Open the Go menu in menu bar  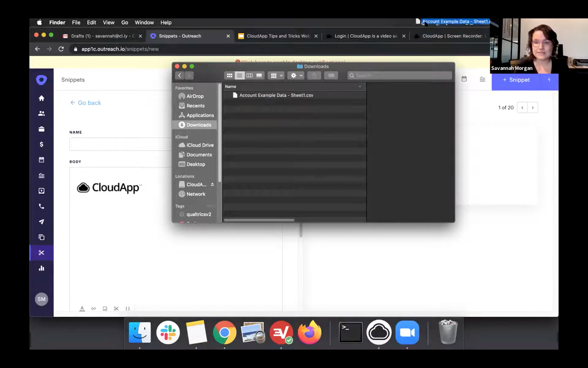pyautogui.click(x=125, y=22)
